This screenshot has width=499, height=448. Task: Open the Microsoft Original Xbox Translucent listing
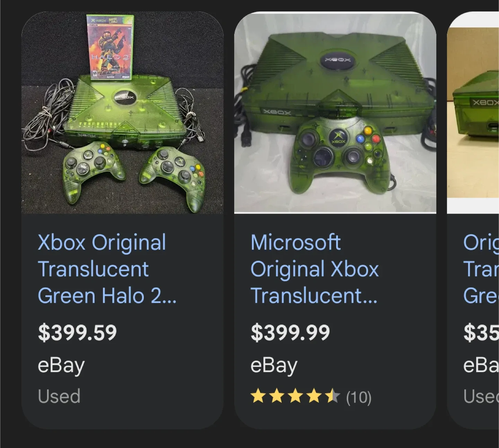point(314,269)
